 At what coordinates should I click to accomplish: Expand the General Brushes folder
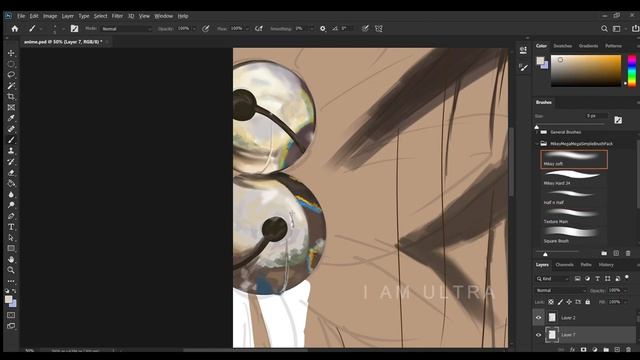tap(537, 132)
